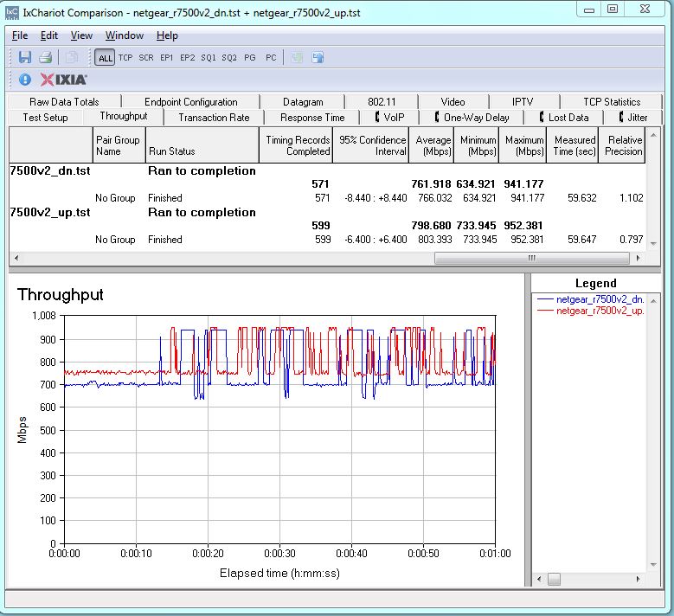
Task: Switch to the Response Time tab
Action: pos(312,118)
